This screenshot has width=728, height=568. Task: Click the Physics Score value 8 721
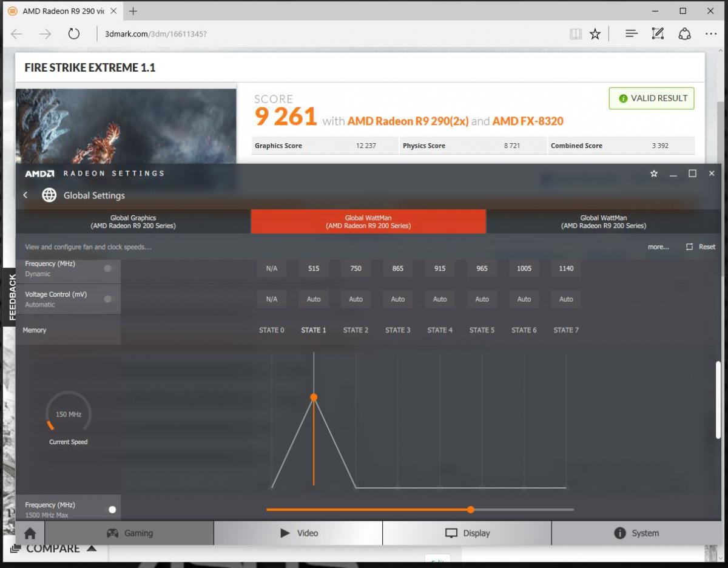512,146
